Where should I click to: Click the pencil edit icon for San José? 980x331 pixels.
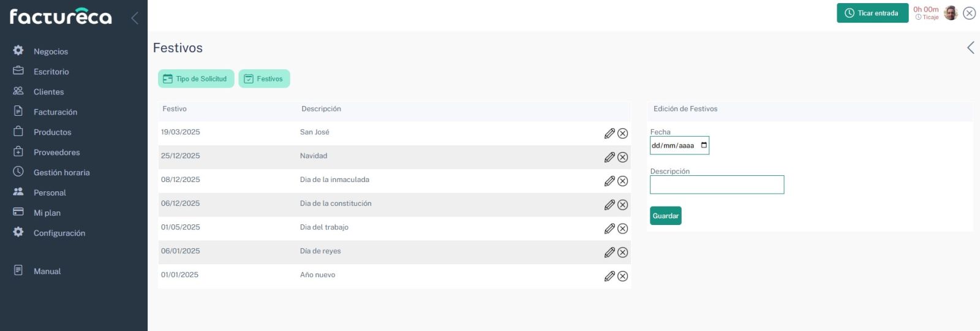point(609,134)
